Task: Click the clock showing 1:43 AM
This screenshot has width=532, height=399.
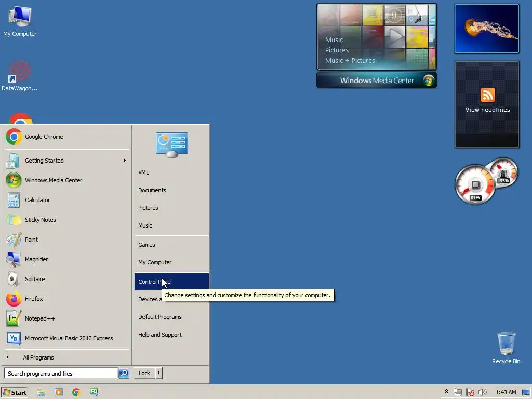Action: (x=506, y=392)
